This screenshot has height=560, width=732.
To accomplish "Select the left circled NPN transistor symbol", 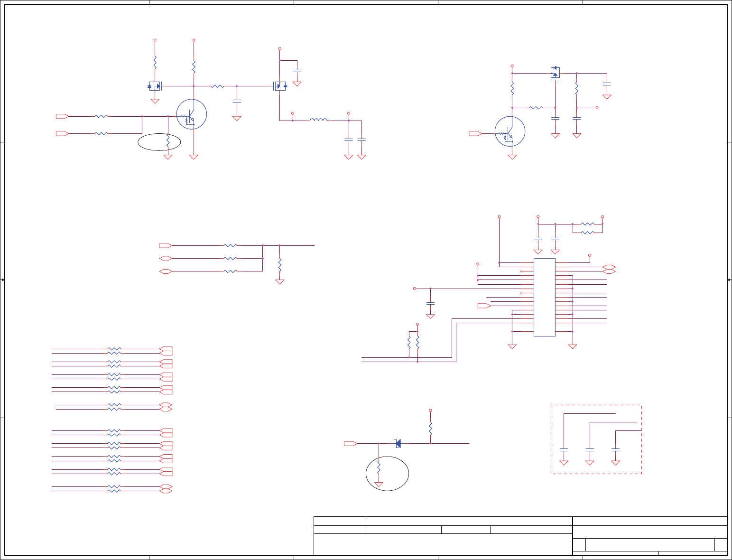I will pos(192,114).
